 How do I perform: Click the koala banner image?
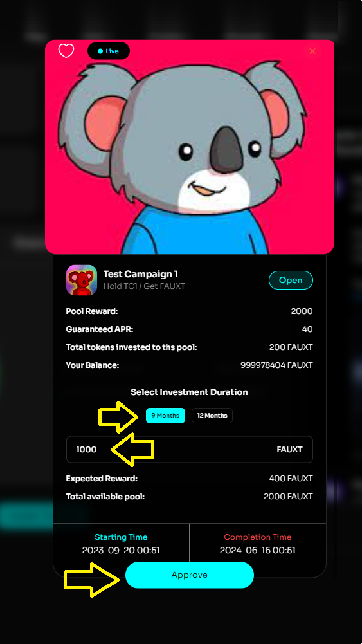[x=190, y=147]
